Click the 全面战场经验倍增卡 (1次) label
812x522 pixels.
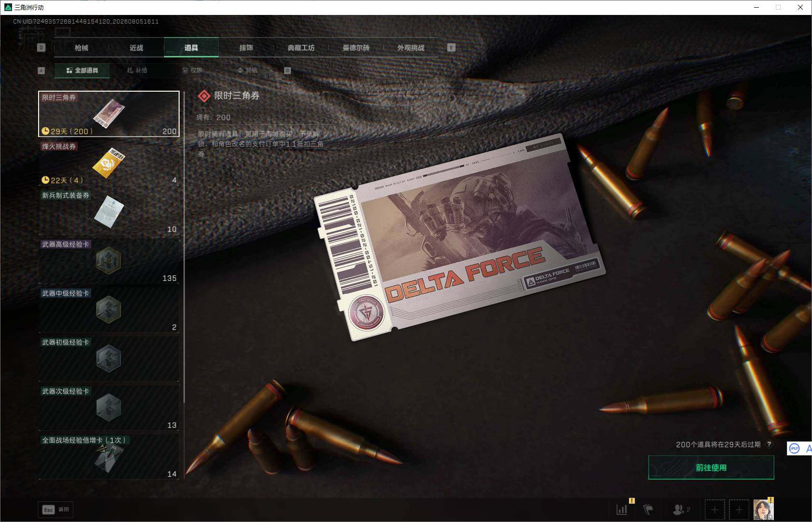[x=84, y=440]
